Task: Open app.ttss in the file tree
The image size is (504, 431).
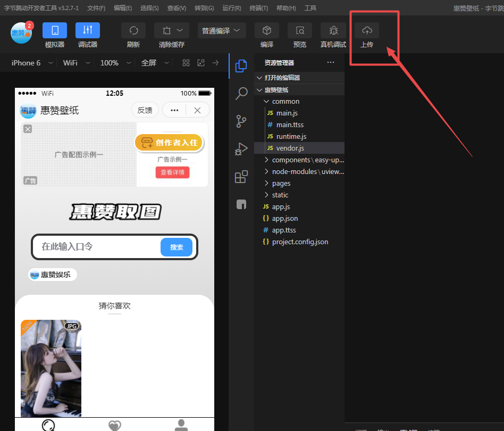Action: click(299, 230)
